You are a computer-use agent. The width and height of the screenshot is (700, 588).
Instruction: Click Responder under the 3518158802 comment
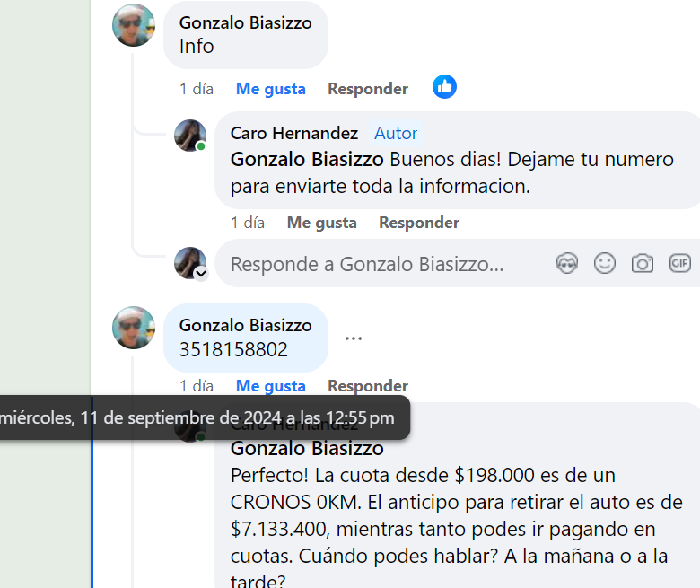[x=367, y=386]
